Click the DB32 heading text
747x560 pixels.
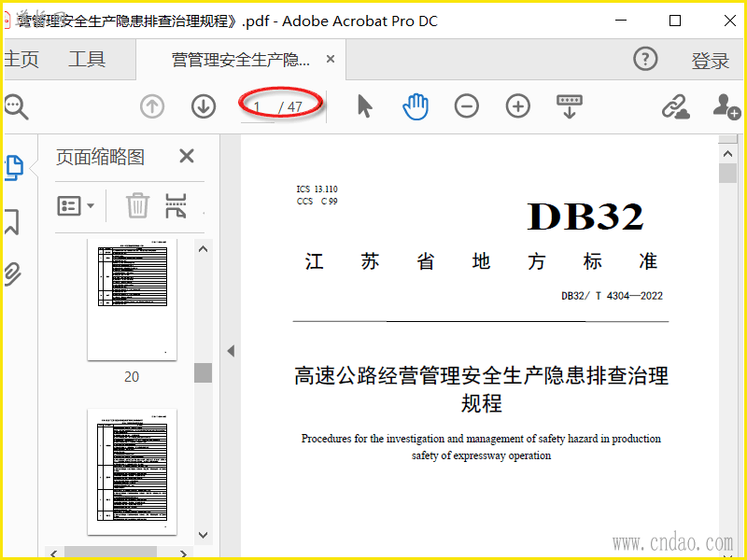[585, 217]
